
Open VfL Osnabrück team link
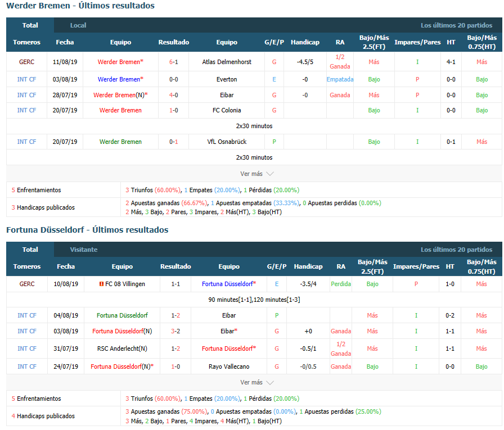227,142
